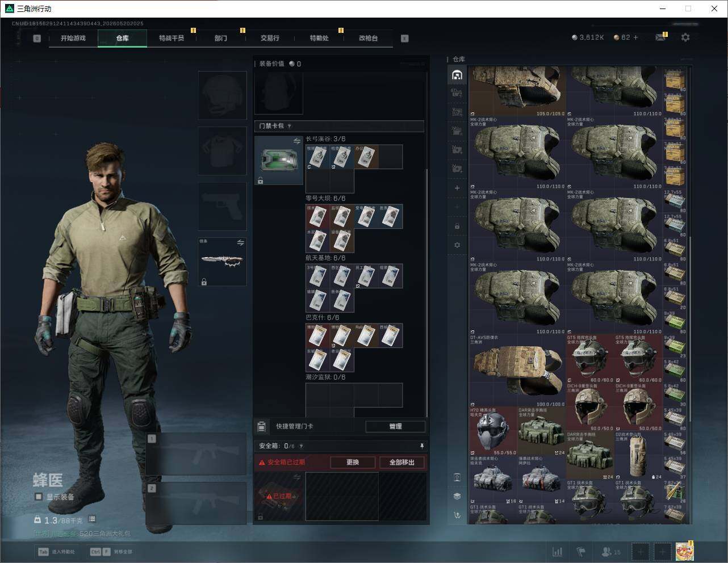The image size is (728, 563).
Task: Click the key card case thumbnail
Action: [278, 160]
